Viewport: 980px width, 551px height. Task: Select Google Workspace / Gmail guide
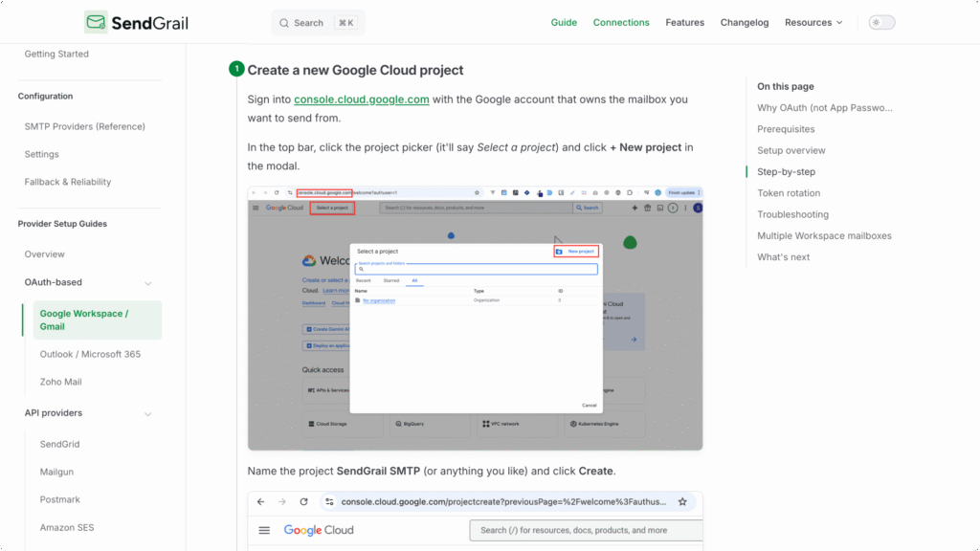(x=98, y=320)
